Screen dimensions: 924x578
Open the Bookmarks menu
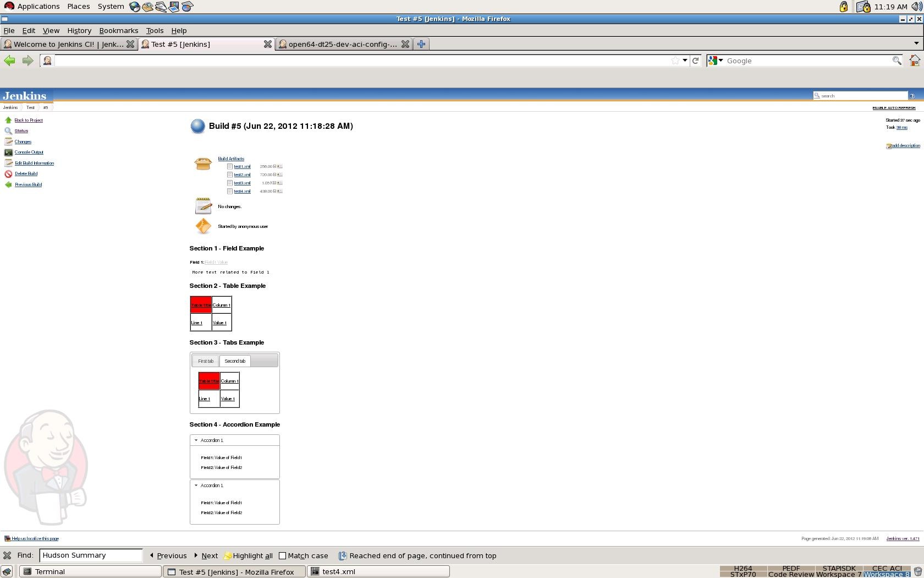pyautogui.click(x=119, y=31)
